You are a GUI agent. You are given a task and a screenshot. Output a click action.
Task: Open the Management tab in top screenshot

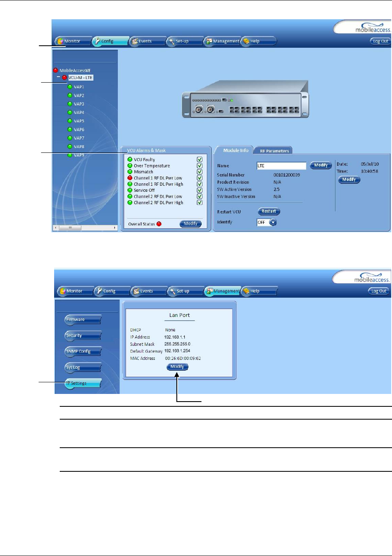pyautogui.click(x=222, y=41)
